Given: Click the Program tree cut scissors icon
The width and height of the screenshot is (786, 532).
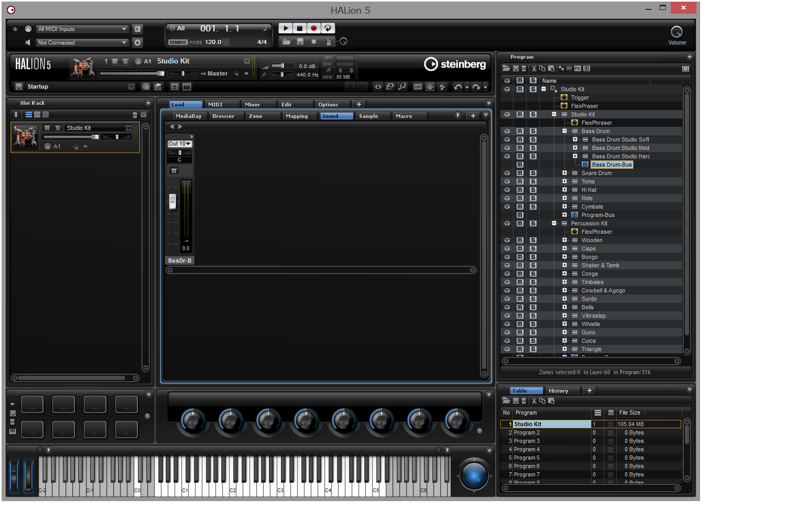Looking at the screenshot, I should 534,69.
